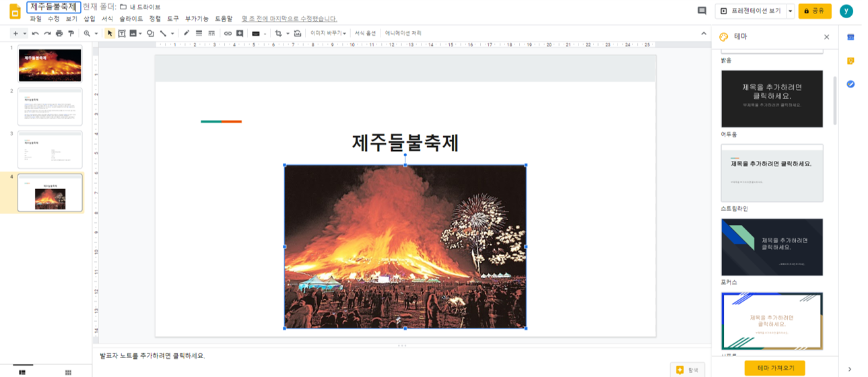Redo the last action
The image size is (868, 377).
(47, 33)
